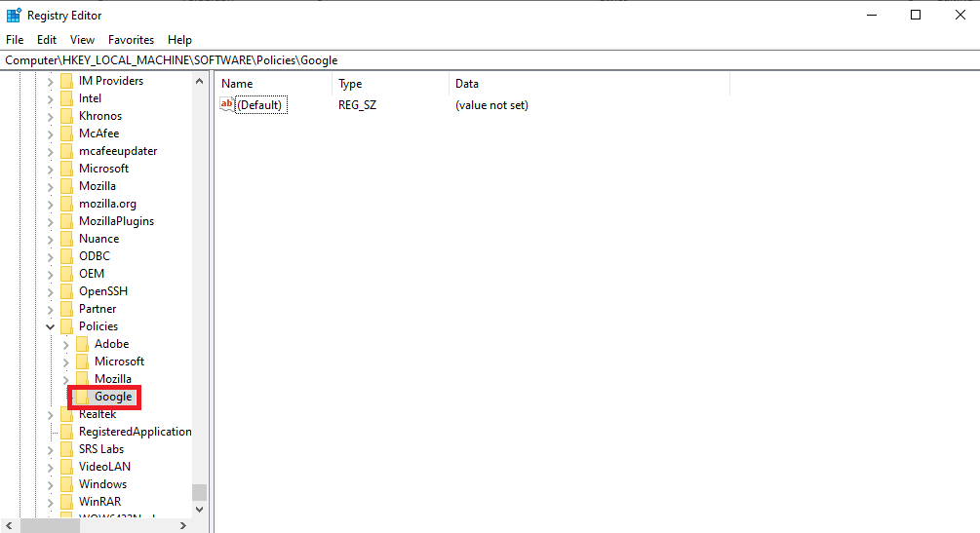Screen dimensions: 980x533
Task: Click the folder icon beside mozilla.org
Action: coord(67,204)
